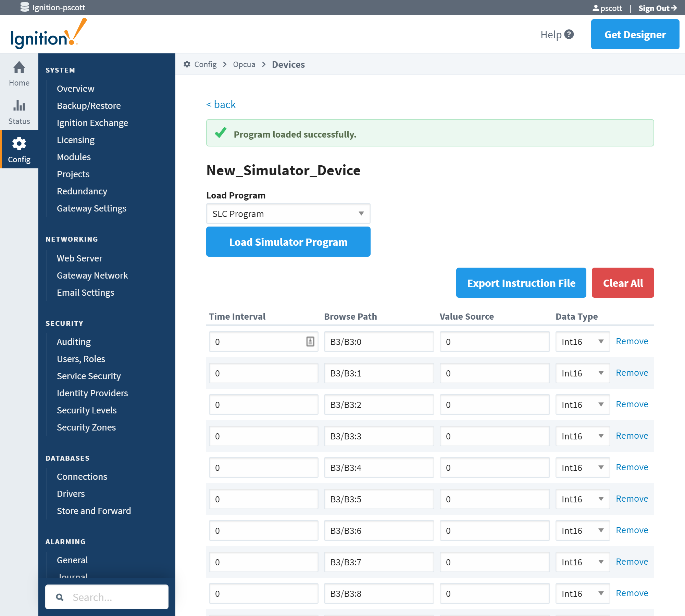This screenshot has height=616, width=685.
Task: Click Config in the breadcrumb
Action: [205, 64]
